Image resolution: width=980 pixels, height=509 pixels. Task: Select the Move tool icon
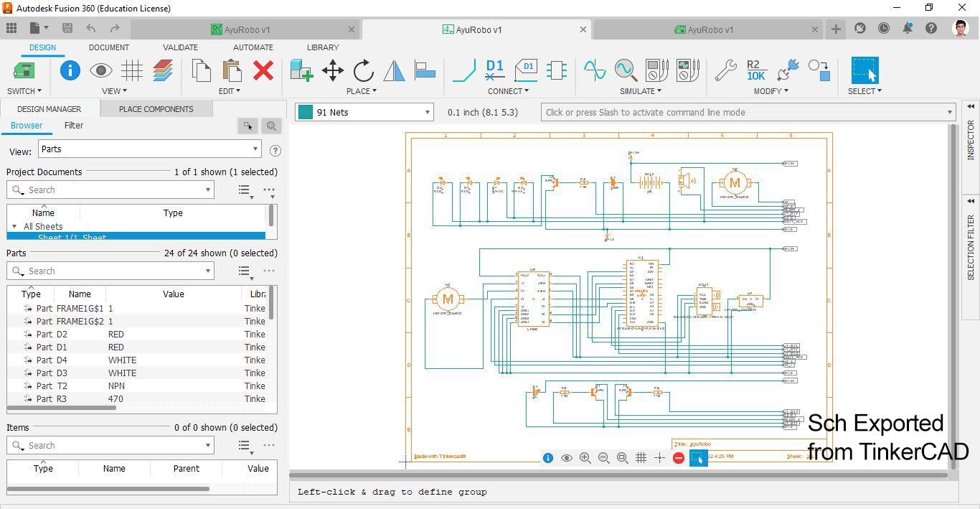pyautogui.click(x=333, y=70)
